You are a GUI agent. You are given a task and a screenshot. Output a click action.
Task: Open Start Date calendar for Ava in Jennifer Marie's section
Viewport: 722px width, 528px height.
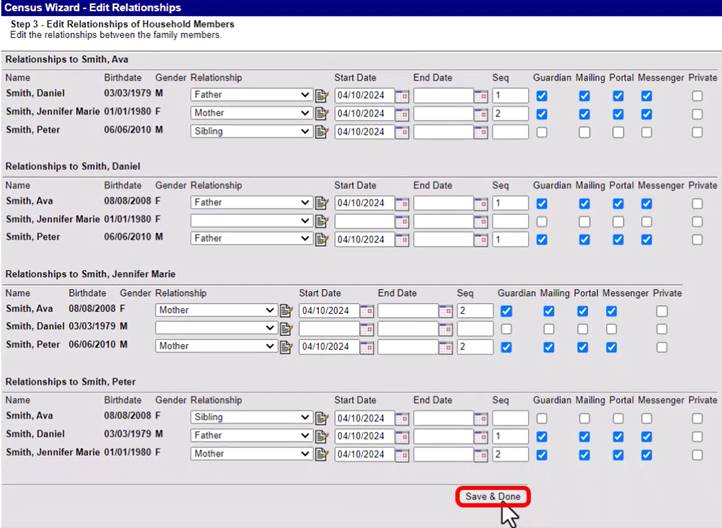point(367,311)
